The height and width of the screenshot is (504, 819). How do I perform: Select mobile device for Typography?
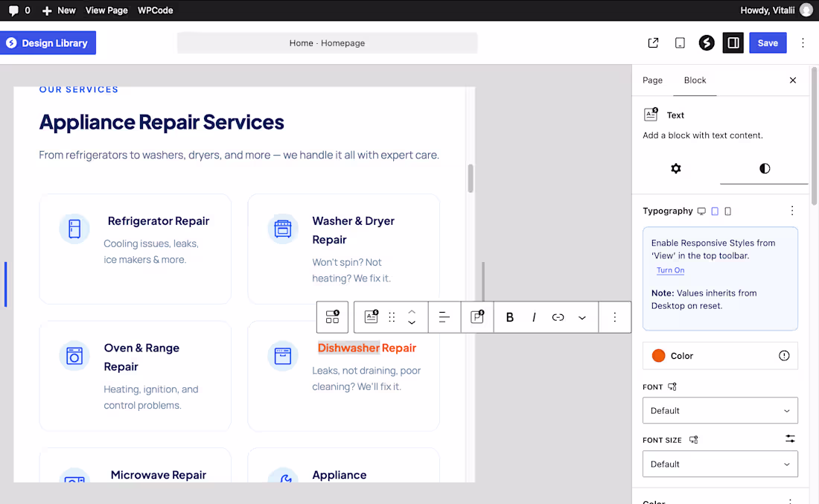[727, 211]
